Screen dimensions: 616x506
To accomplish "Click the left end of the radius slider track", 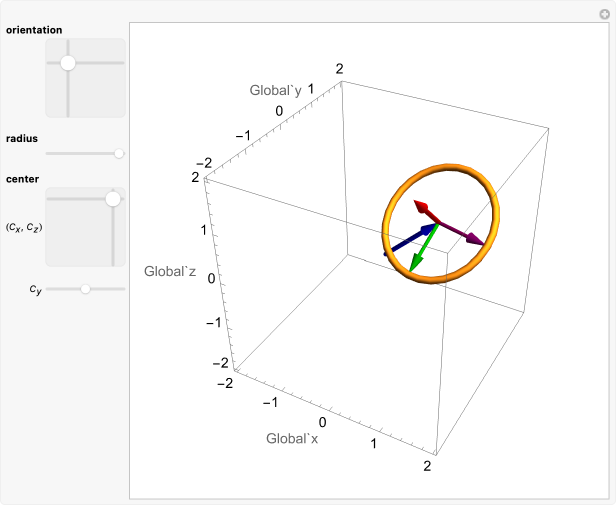I will point(49,153).
